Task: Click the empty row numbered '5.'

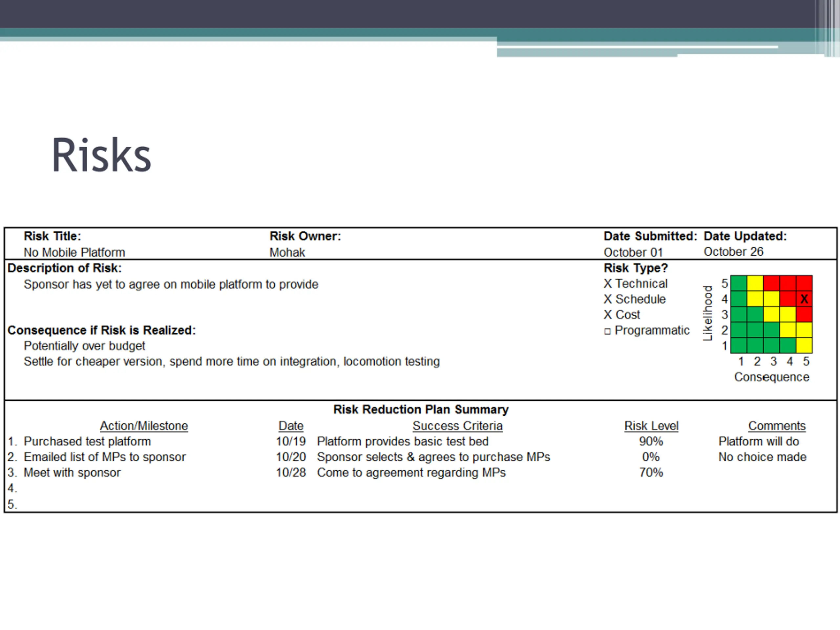Action: pyautogui.click(x=420, y=504)
